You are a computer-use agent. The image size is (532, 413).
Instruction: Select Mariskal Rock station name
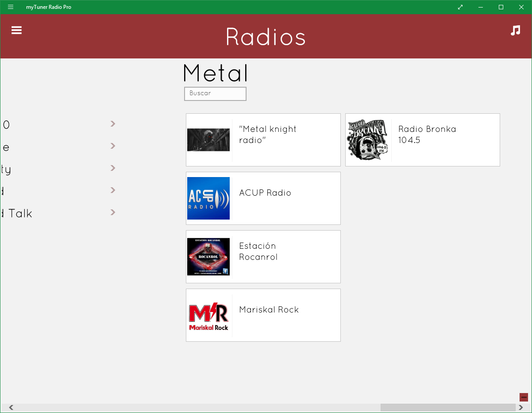269,310
